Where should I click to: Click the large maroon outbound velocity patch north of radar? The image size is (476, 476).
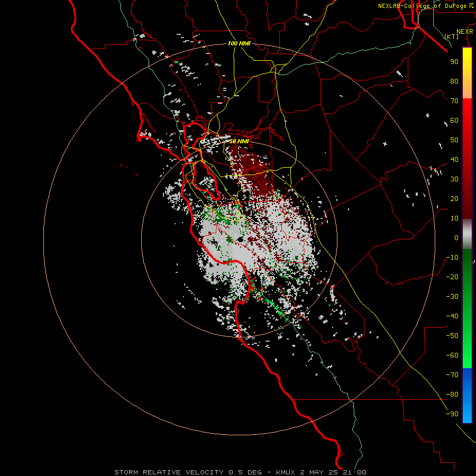(253, 170)
